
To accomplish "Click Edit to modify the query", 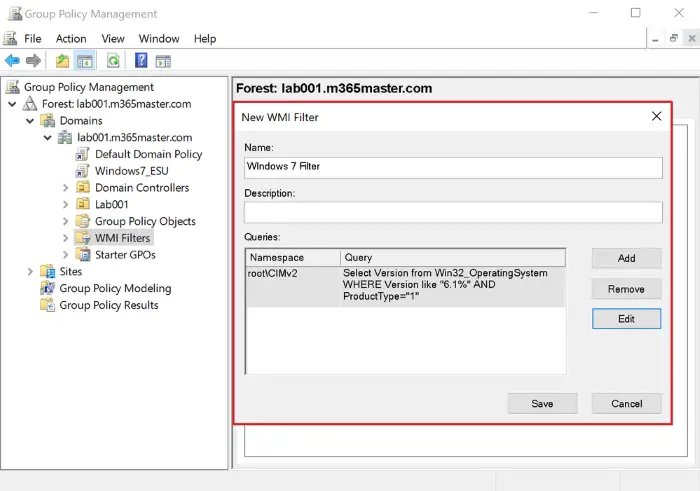I will coord(626,319).
